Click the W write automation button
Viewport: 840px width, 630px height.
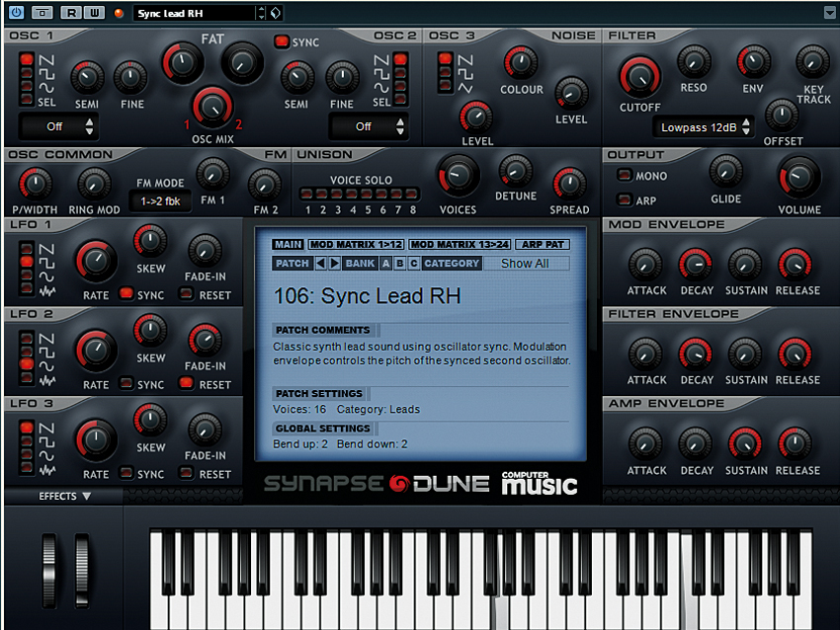click(94, 12)
